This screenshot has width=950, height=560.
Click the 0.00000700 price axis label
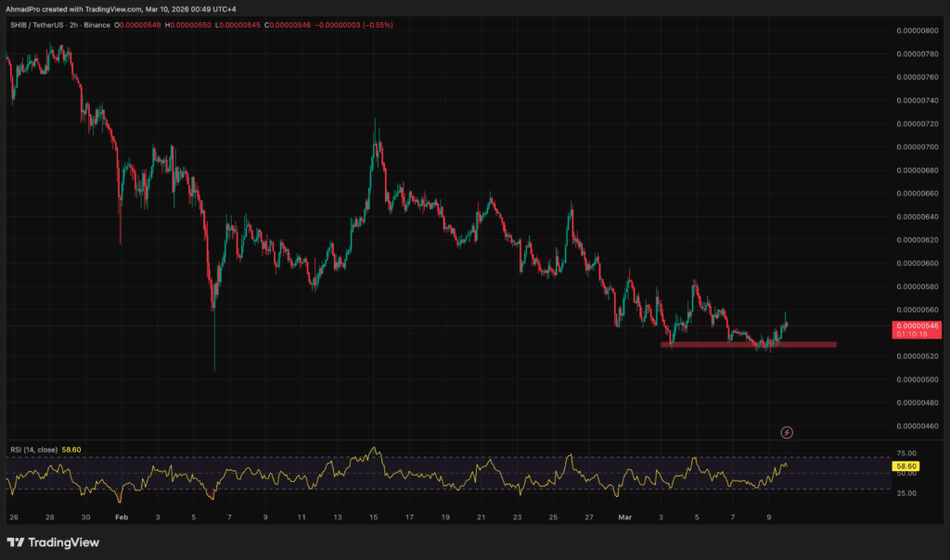click(917, 147)
